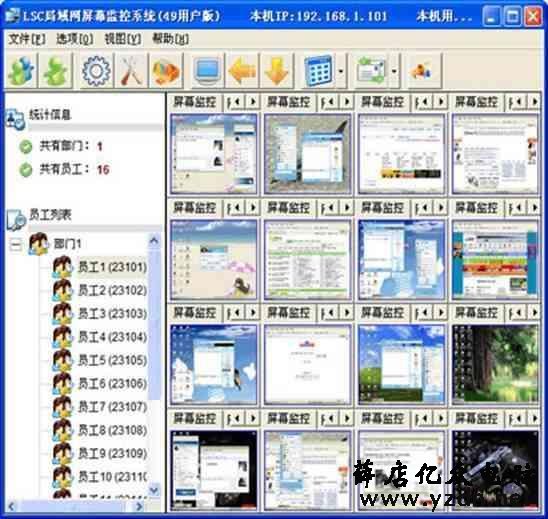
Task: Click the blue monitor screen toolbar icon
Action: point(208,71)
